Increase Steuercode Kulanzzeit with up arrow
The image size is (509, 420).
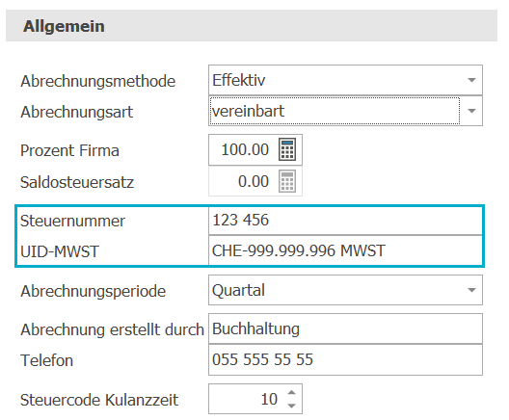(x=291, y=392)
